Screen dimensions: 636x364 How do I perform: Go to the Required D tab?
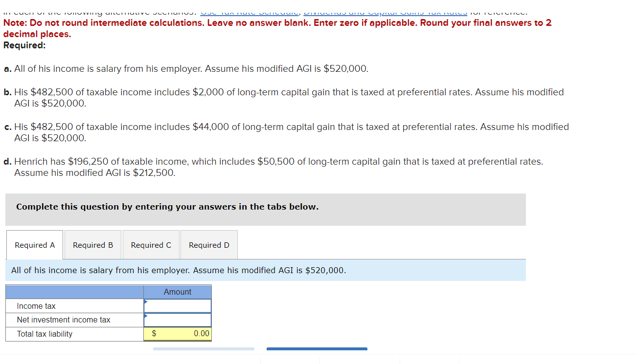click(209, 245)
